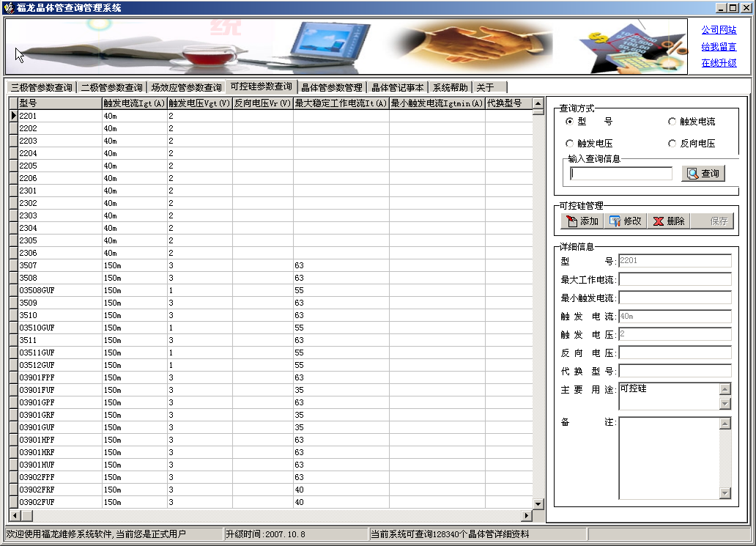The image size is (756, 546).
Task: Open the 三极管参数查询 tab
Action: [x=42, y=87]
